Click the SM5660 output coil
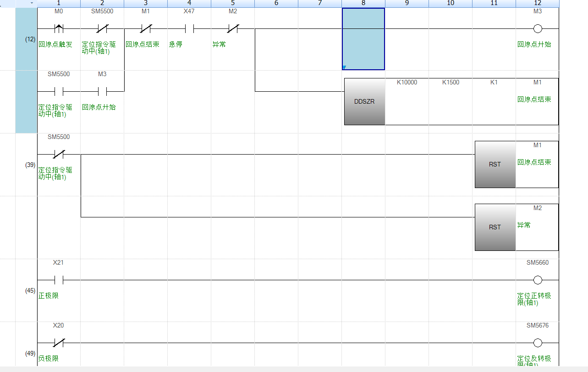The height and width of the screenshot is (372, 588). click(x=538, y=280)
